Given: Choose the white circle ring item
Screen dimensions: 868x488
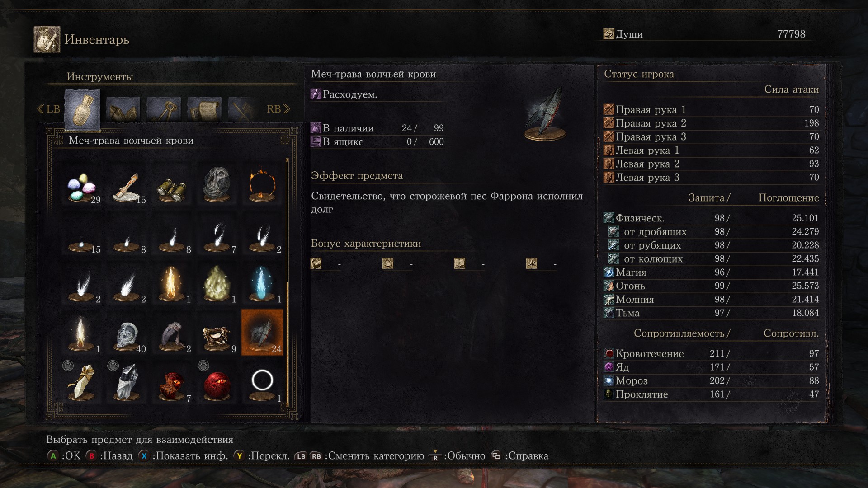Looking at the screenshot, I should [x=262, y=383].
